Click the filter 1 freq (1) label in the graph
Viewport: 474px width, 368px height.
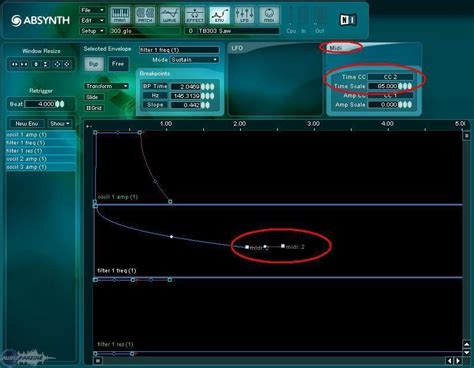117,270
